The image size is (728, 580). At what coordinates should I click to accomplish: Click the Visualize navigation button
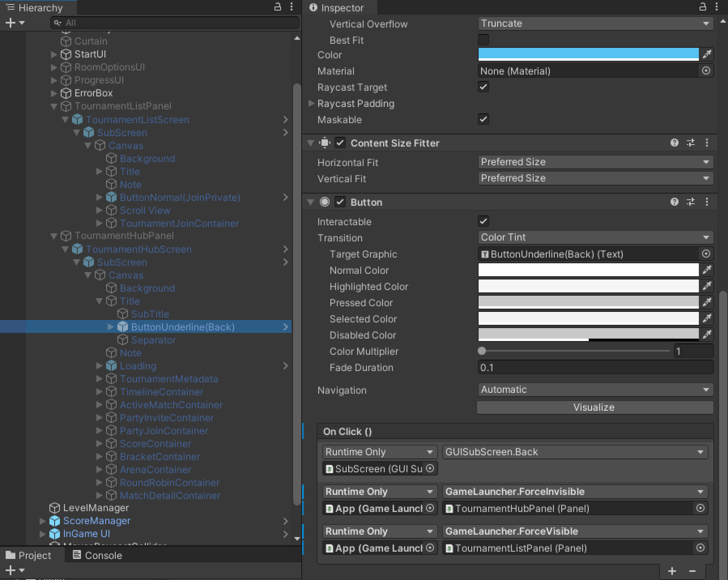coord(594,407)
